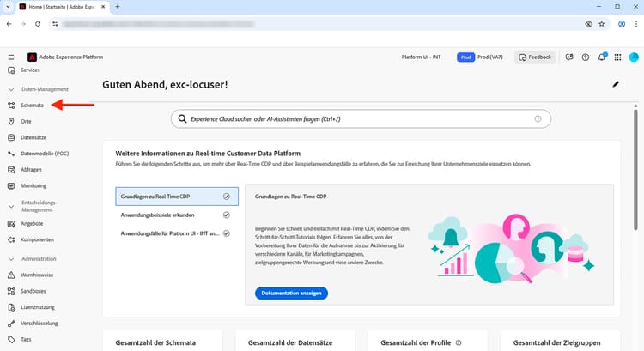
Task: Reload the page in browser
Action: point(38,24)
